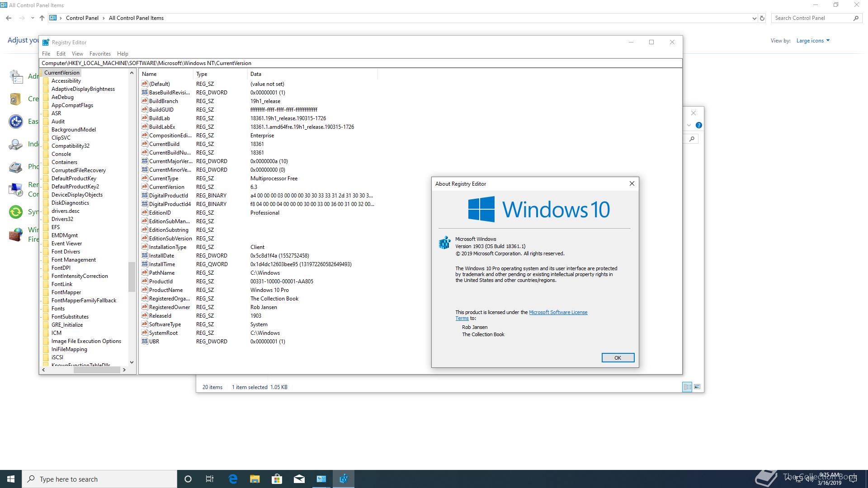The width and height of the screenshot is (868, 488).
Task: Select the AppCompatFlags tree key
Action: 72,105
